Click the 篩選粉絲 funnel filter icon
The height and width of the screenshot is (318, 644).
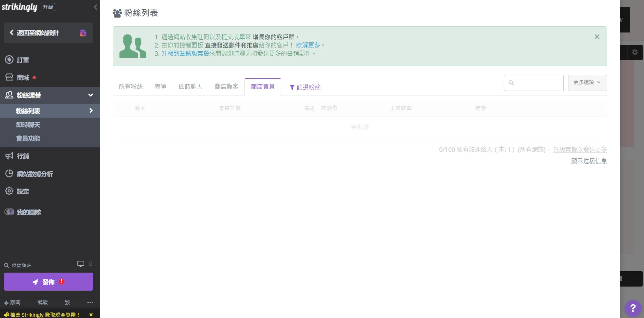click(292, 87)
